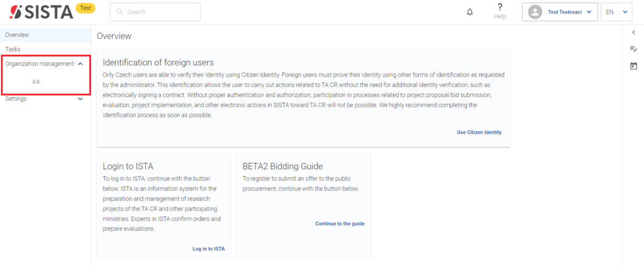Click Continue to the guide link
This screenshot has height=266, width=644.
340,224
